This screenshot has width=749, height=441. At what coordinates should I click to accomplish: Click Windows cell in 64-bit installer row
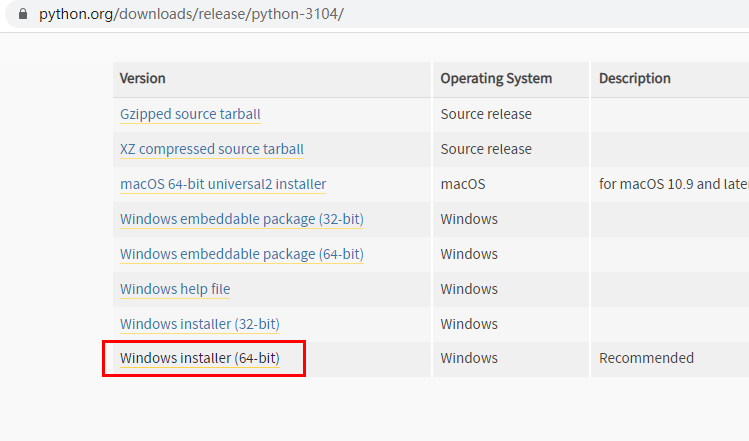(469, 358)
